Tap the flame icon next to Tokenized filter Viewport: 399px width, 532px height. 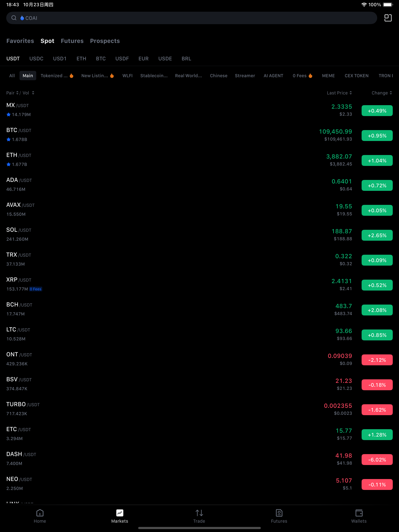click(x=71, y=75)
